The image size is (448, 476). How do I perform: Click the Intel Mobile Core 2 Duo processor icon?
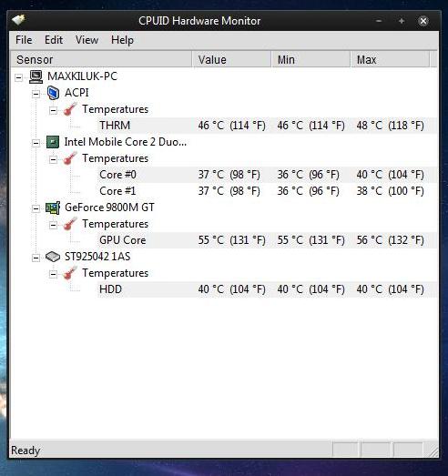click(x=53, y=142)
